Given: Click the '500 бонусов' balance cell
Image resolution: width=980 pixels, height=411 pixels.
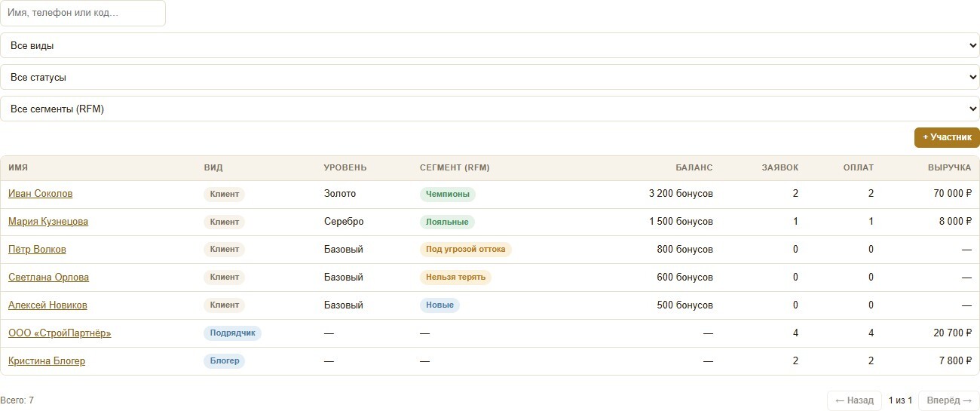Looking at the screenshot, I should (x=685, y=305).
